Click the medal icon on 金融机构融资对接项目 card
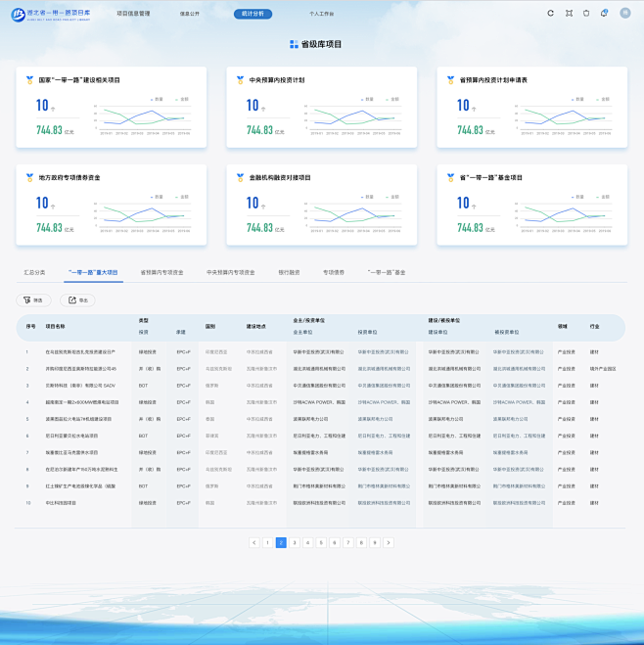Screen dimensions: 644x645 (240, 178)
